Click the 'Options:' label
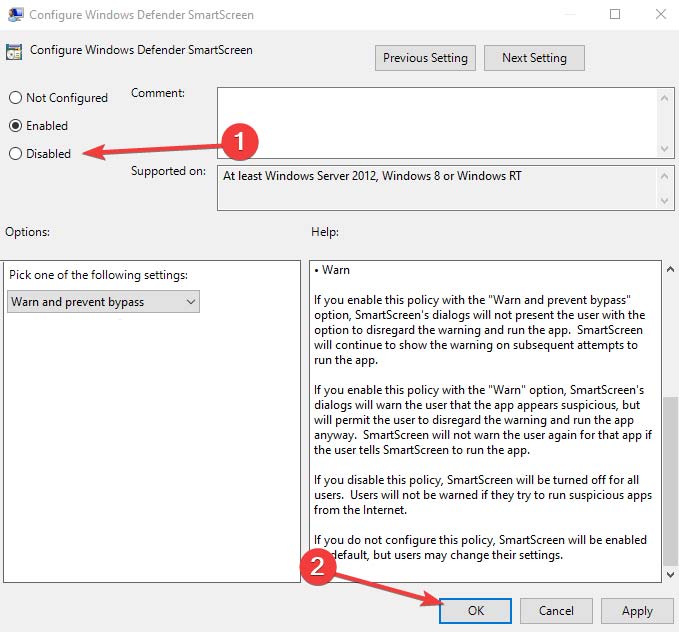679x632 pixels. (x=27, y=232)
